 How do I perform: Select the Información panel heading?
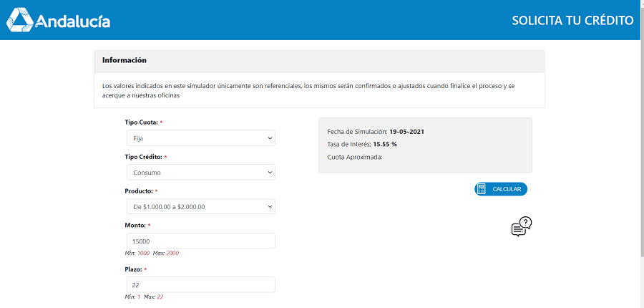pyautogui.click(x=125, y=61)
